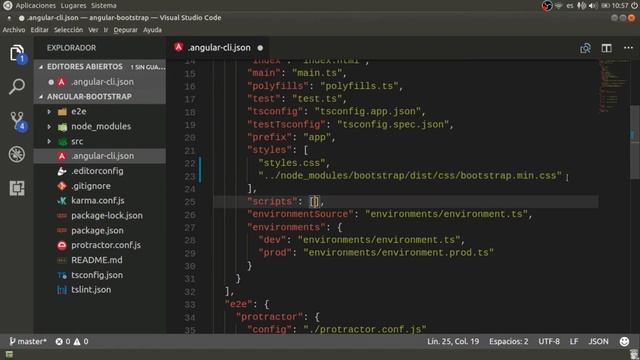Change indentation via Espacios: 2
The image size is (640, 360).
509,342
